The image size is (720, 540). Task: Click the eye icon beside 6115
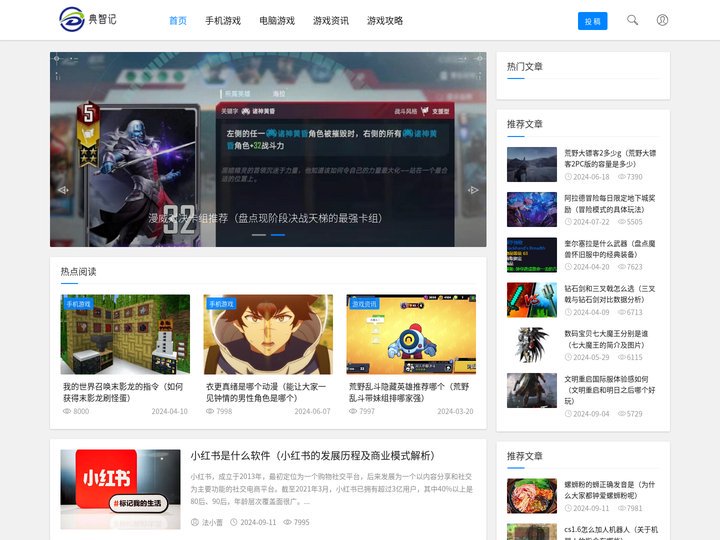[622, 357]
